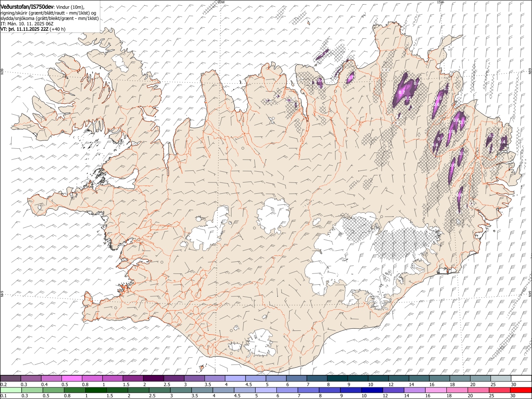The width and height of the screenshot is (532, 399).
Task: Select the 0.5 green swatch in lower scale
Action: pyautogui.click(x=54, y=390)
